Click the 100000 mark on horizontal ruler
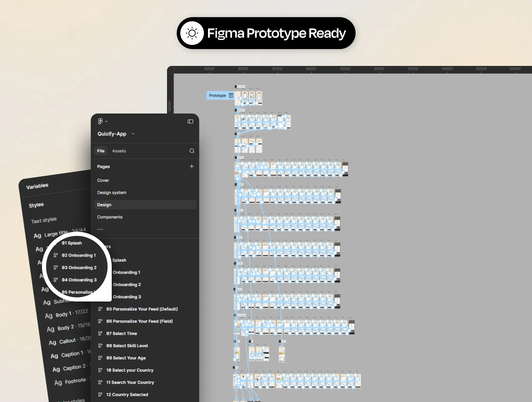Screen dimensions: 532x402 pyautogui.click(x=447, y=69)
